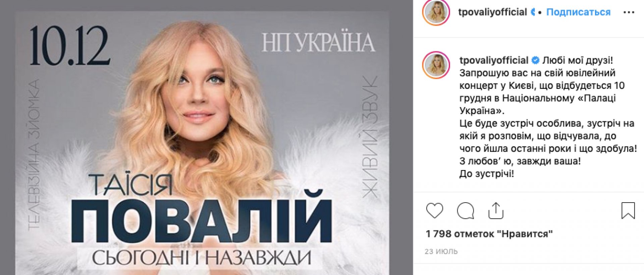View the 1 798 likes list
The height and width of the screenshot is (275, 644).
(x=489, y=234)
